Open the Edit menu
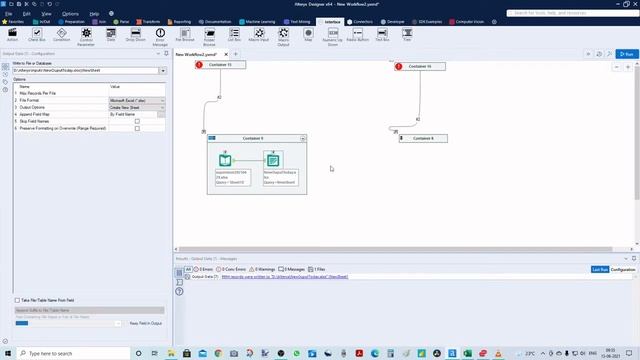The height and width of the screenshot is (360, 640). [x=27, y=13]
